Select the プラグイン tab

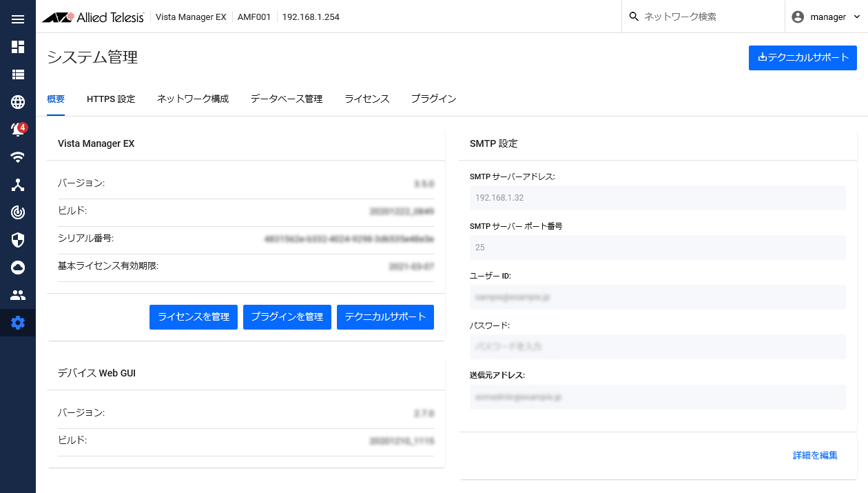tap(433, 99)
